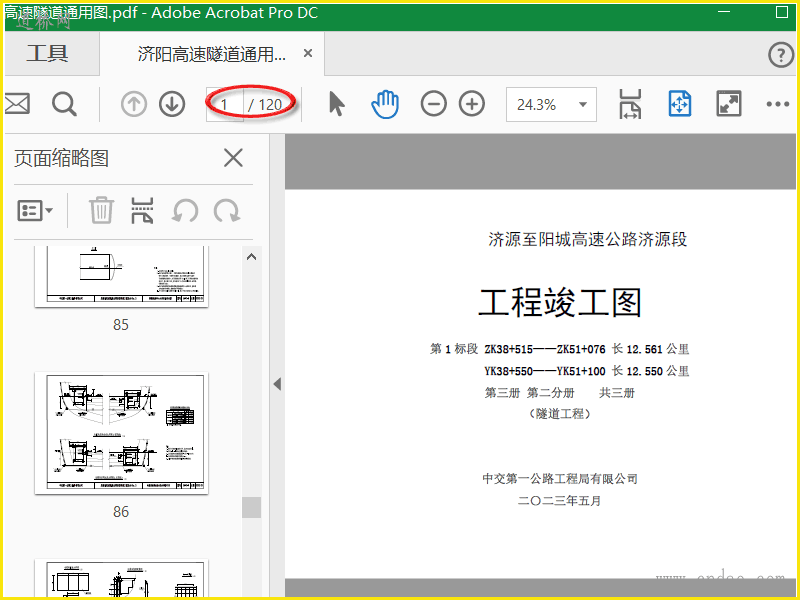Screen dimensions: 800x600
Task: Open the help question mark icon
Action: tap(781, 54)
